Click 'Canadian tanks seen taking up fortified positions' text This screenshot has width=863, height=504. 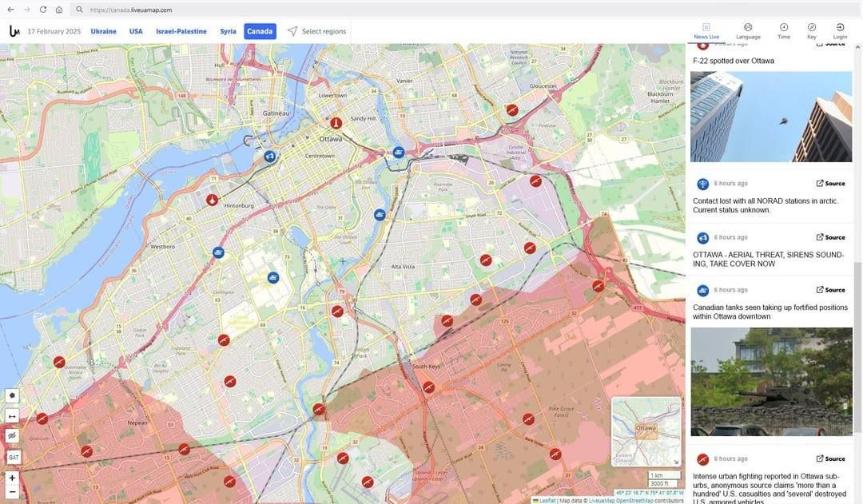[x=770, y=312]
